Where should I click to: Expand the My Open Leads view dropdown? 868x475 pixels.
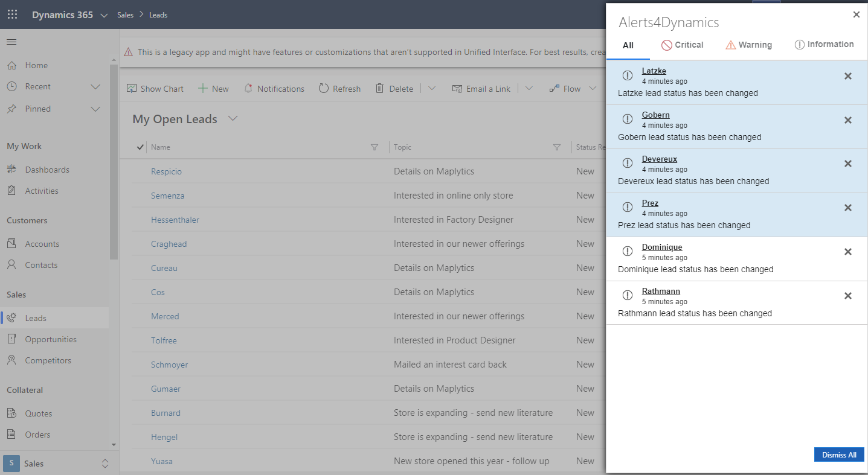point(233,119)
